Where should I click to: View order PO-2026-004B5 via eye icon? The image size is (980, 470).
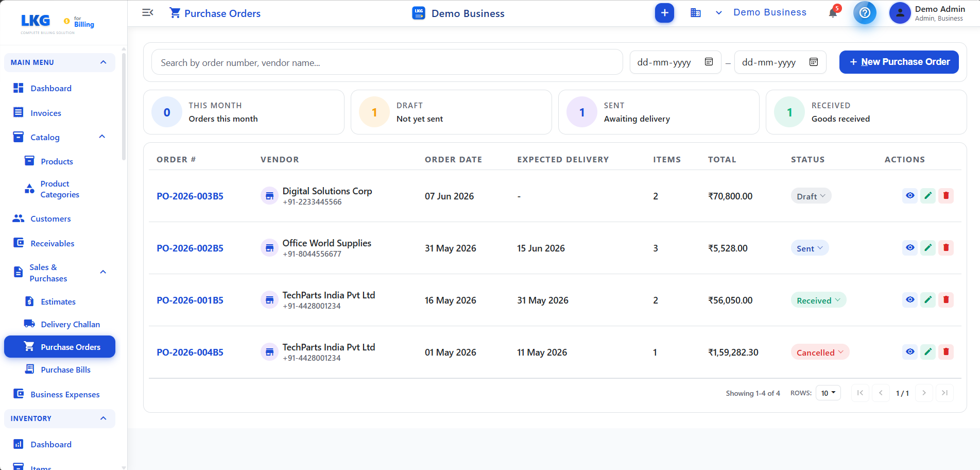[910, 352]
